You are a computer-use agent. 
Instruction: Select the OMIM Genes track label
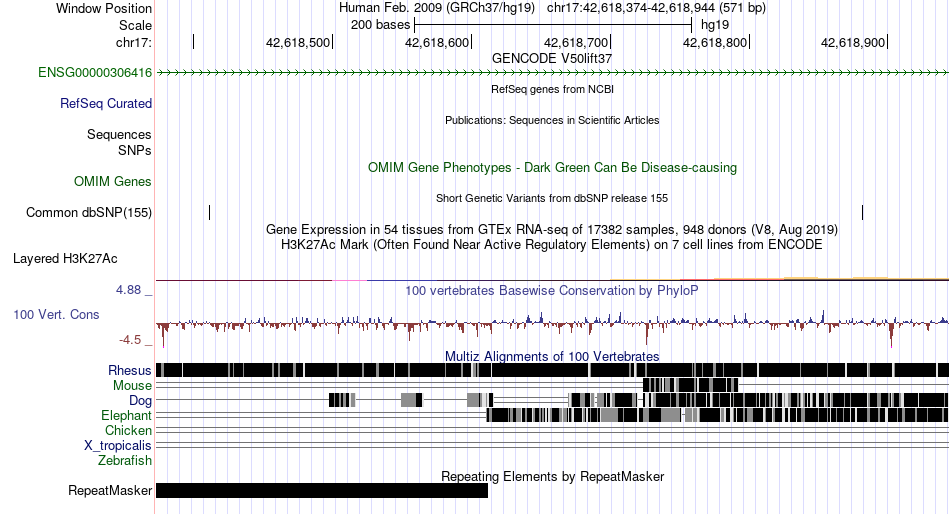pyautogui.click(x=113, y=181)
